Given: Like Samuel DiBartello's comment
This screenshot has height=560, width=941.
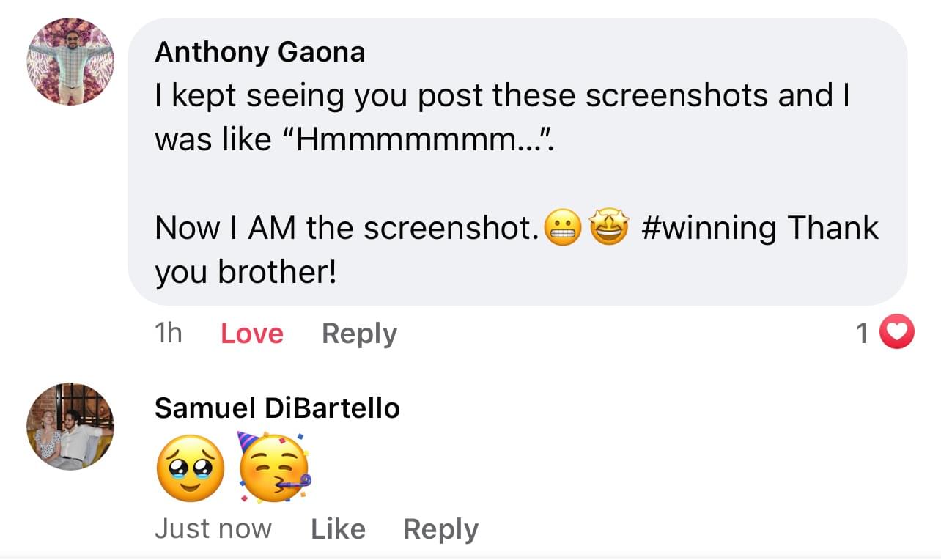Looking at the screenshot, I should (x=338, y=529).
